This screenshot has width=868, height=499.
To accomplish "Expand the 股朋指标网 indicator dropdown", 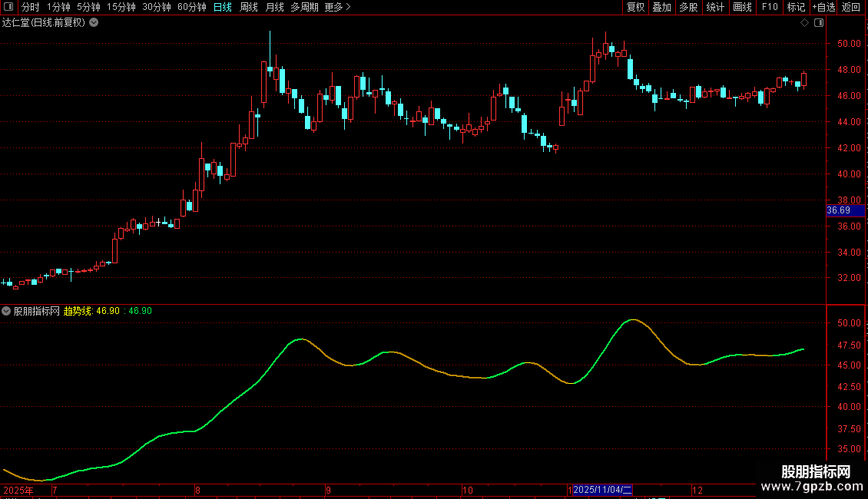I will tap(6, 311).
